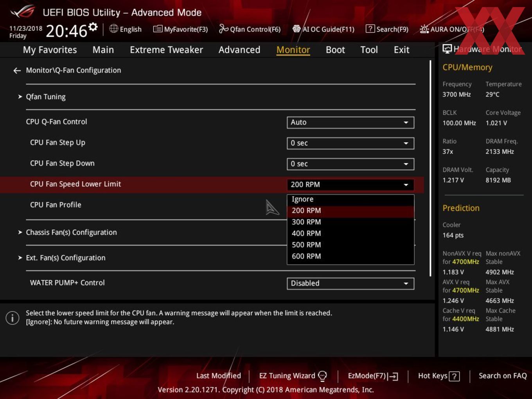Open Extreme Tweaker tab
The height and width of the screenshot is (399, 532).
pos(166,50)
